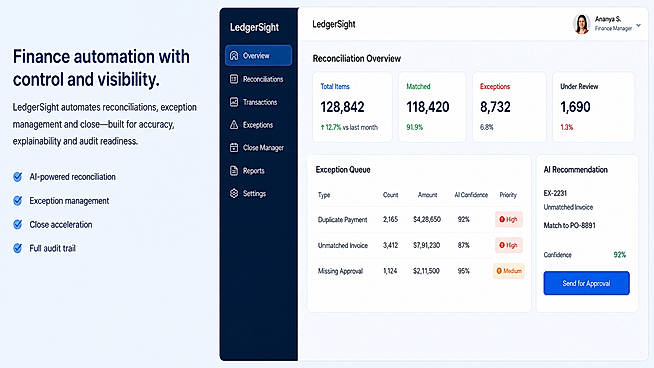
Task: Click the 91.9% matched percentage
Action: [x=415, y=127]
